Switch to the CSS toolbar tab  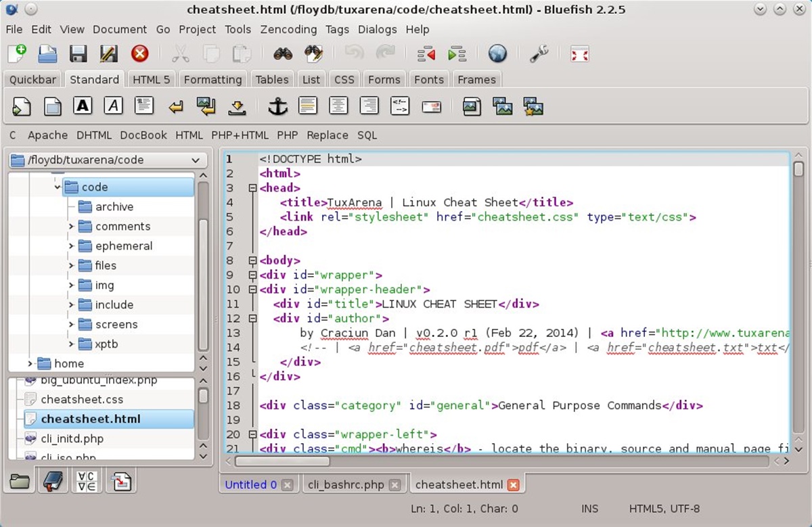tap(344, 79)
